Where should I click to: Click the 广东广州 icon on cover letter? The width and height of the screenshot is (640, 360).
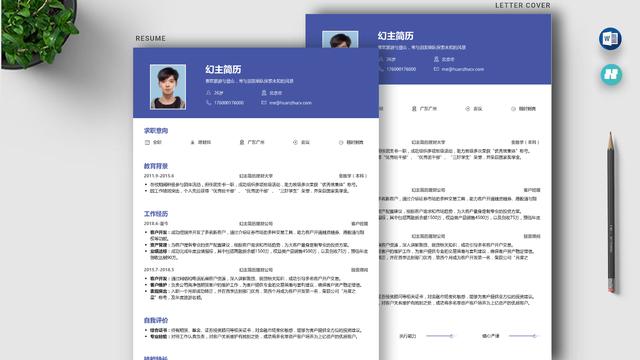(414, 109)
